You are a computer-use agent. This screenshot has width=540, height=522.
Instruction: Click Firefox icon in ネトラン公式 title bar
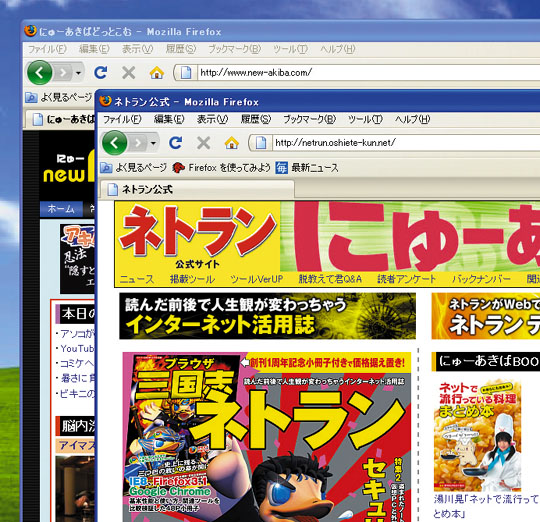point(105,101)
